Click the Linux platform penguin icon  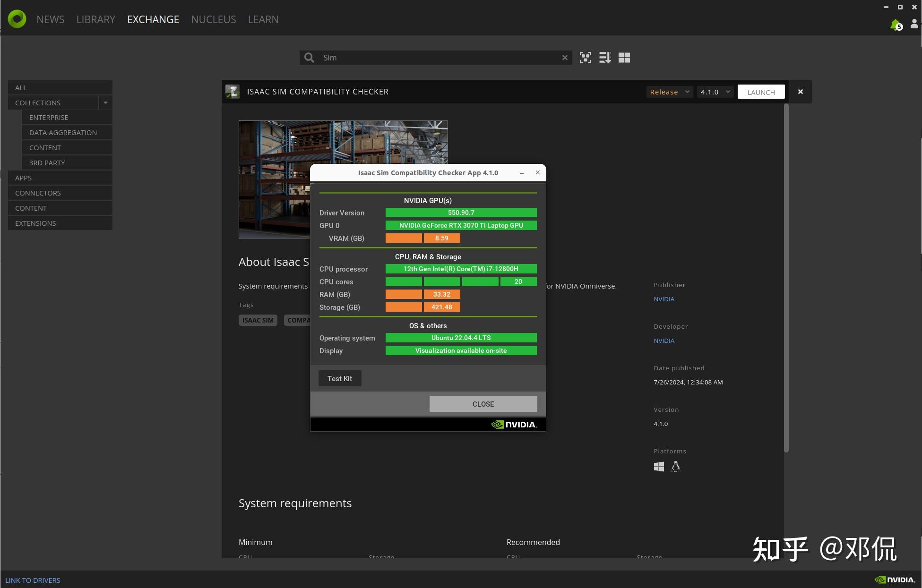675,467
